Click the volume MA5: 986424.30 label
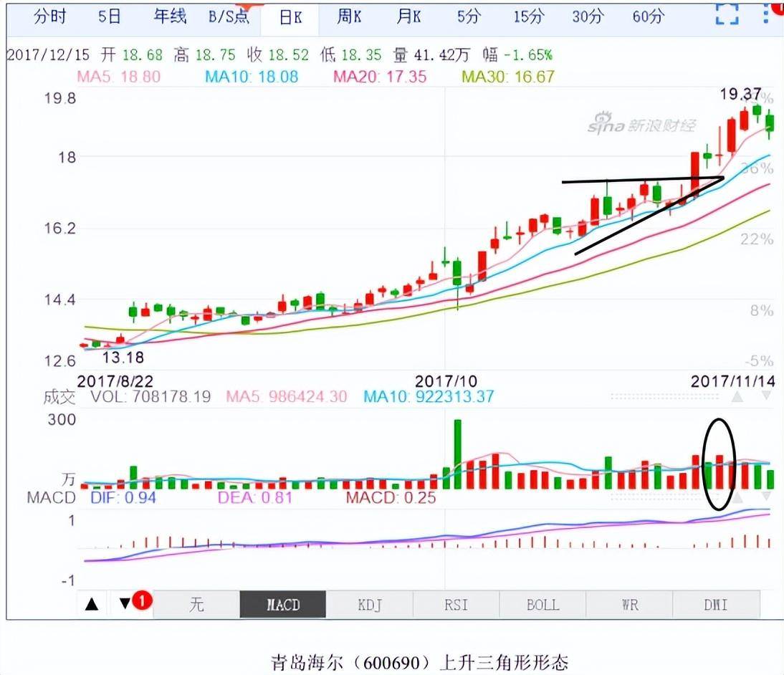 (287, 396)
